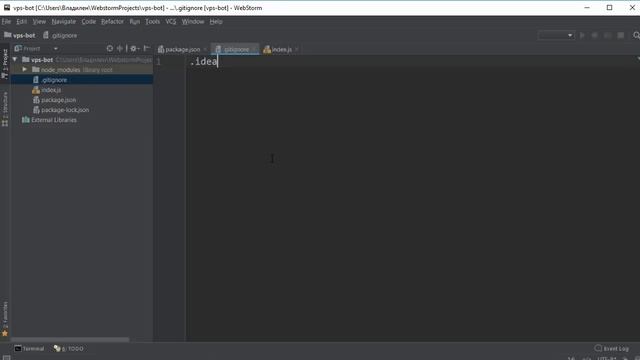The height and width of the screenshot is (360, 640).
Task: Click tool window quick access icon
Action: (x=7, y=358)
